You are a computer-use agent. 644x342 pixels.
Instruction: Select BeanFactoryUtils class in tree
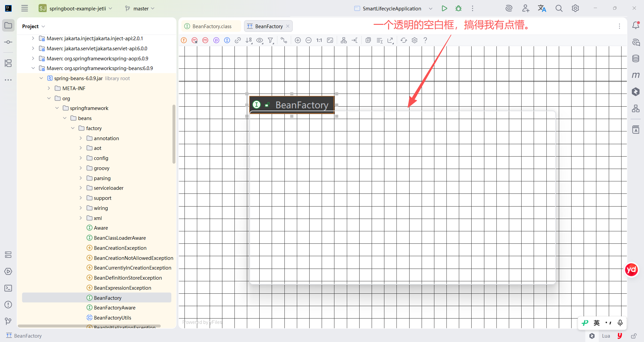pos(112,318)
